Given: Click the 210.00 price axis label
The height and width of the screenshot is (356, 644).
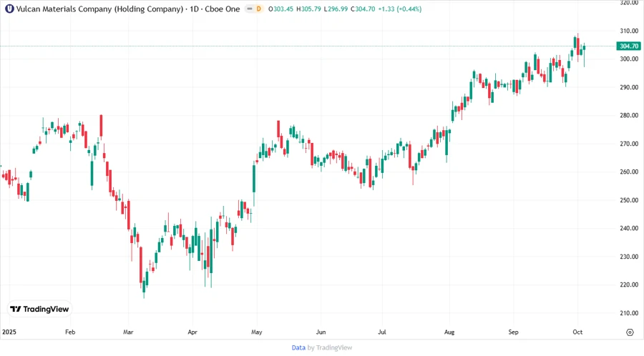Looking at the screenshot, I should (629, 313).
